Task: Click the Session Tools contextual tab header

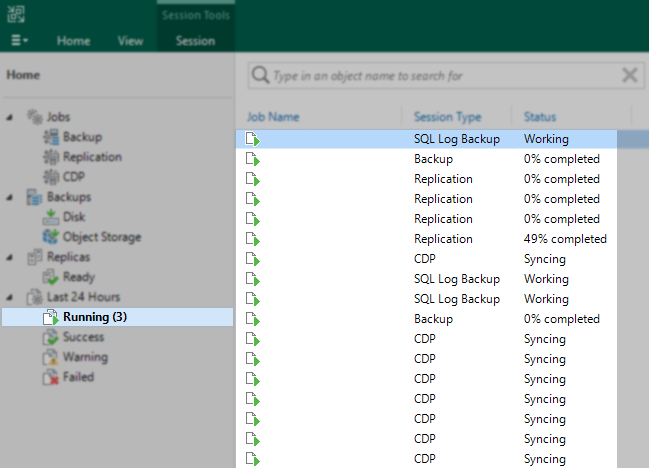Action: [x=196, y=15]
